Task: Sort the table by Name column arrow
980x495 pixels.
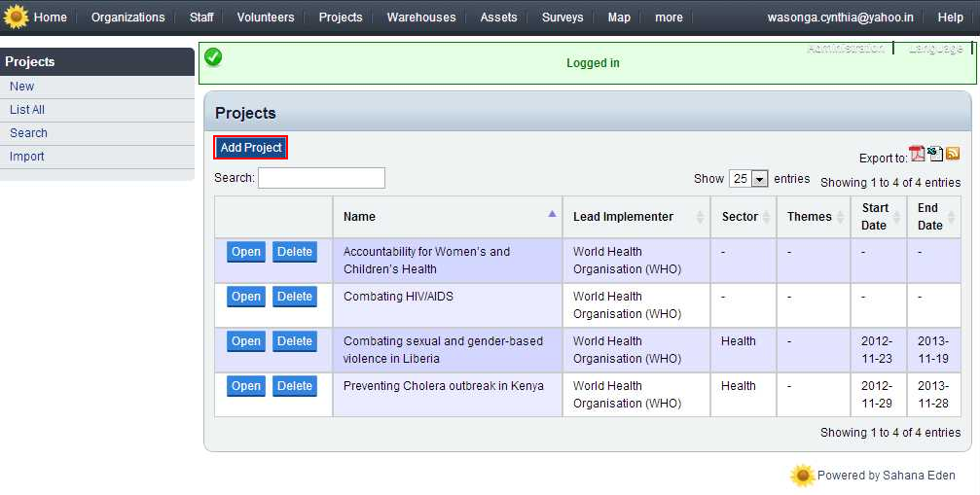Action: tap(552, 214)
